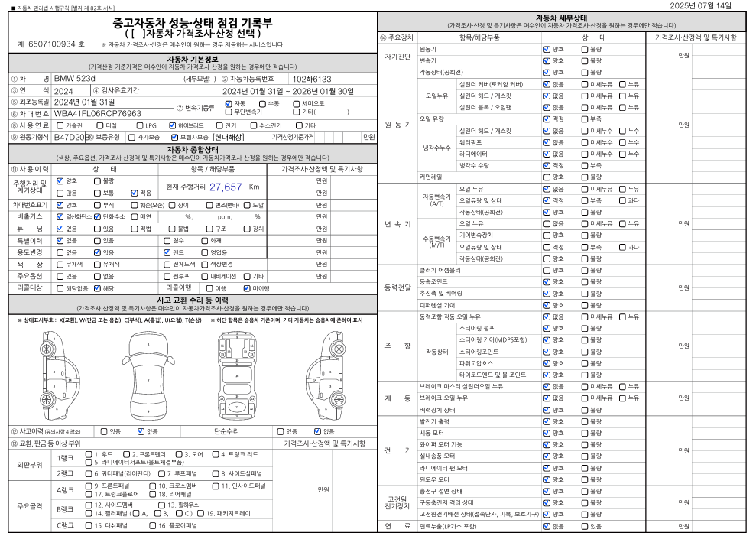Toggle 양호 for 충전구 절연 상태
756x536 pixels.
coord(547,491)
